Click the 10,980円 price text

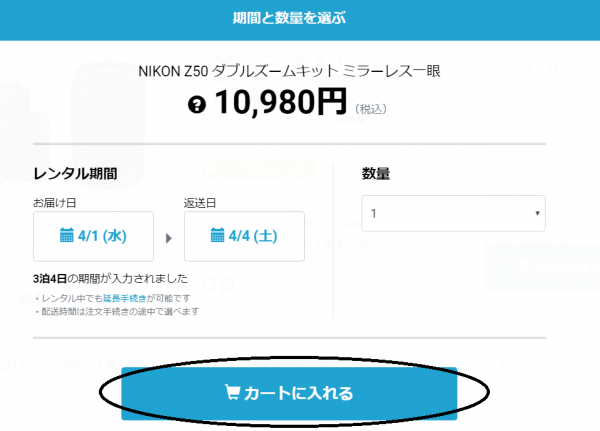pyautogui.click(x=281, y=102)
